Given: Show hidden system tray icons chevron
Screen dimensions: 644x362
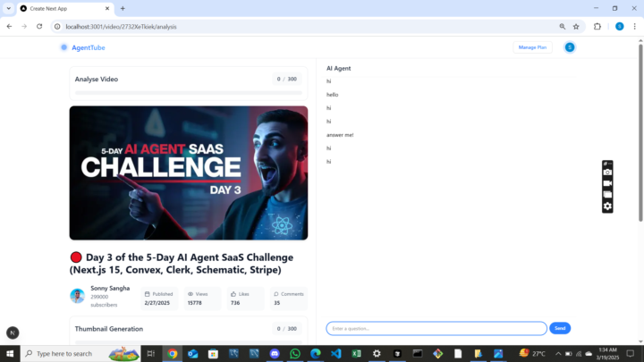Looking at the screenshot, I should tap(558, 353).
